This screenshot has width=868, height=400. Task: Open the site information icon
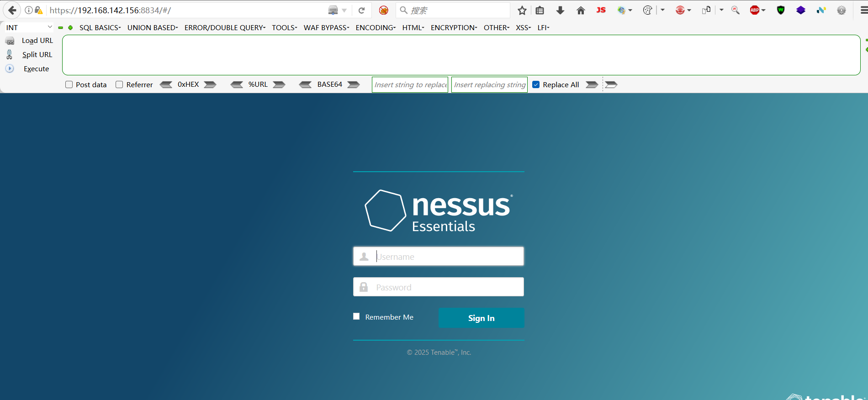(29, 10)
